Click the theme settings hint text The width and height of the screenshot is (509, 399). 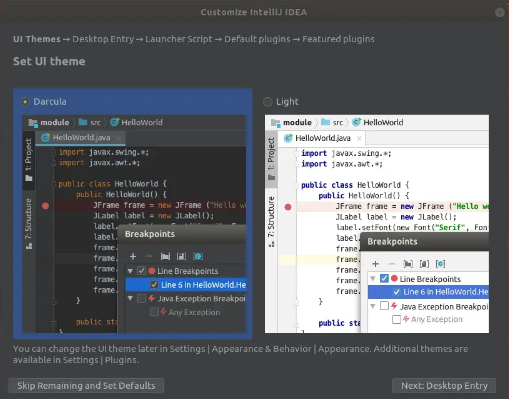240,354
